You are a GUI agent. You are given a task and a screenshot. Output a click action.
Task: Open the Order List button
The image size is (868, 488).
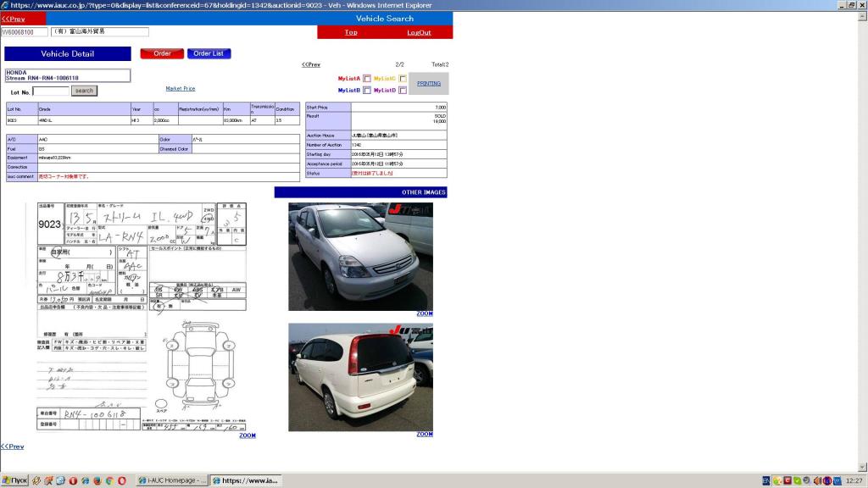tap(209, 53)
